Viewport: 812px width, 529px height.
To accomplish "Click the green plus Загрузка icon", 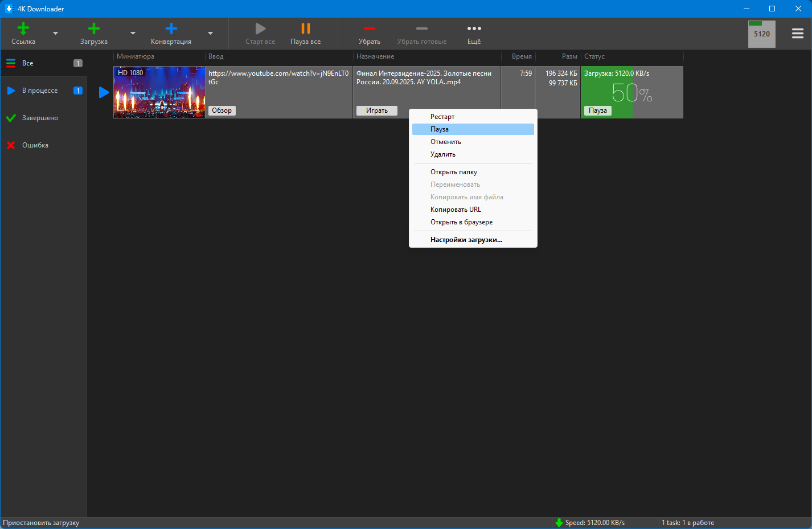I will (x=94, y=29).
